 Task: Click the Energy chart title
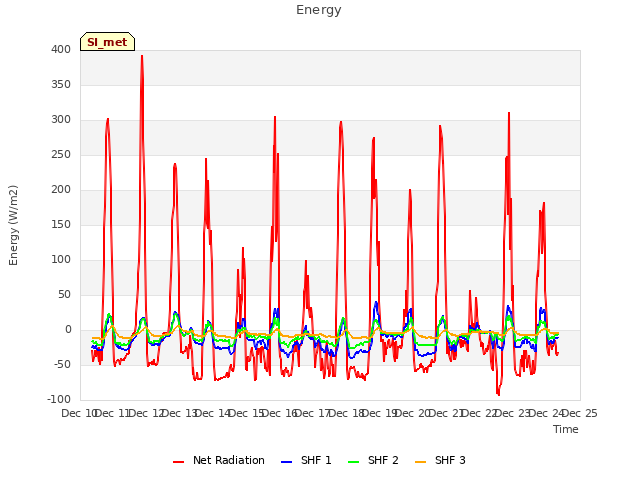tap(319, 10)
